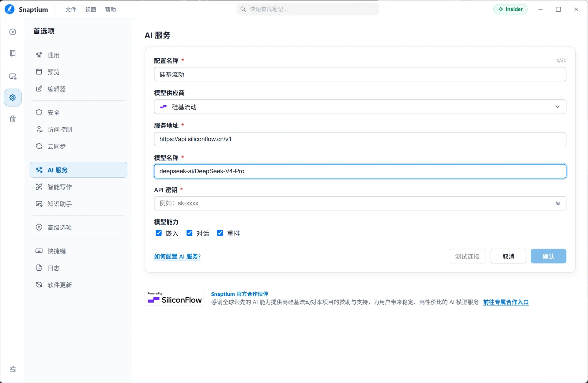
Task: Click the sliders icon beside 通用
Action: click(x=39, y=55)
